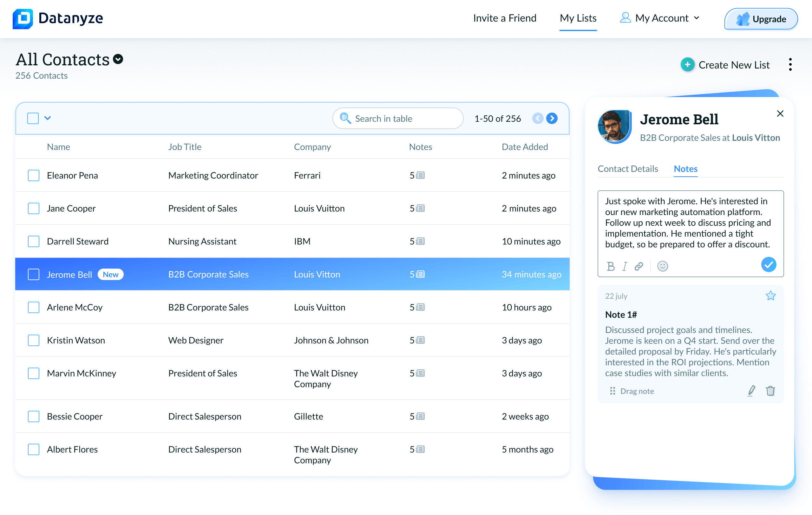Select the Notes tab in contact panel
Image resolution: width=812 pixels, height=515 pixels.
[x=685, y=169]
